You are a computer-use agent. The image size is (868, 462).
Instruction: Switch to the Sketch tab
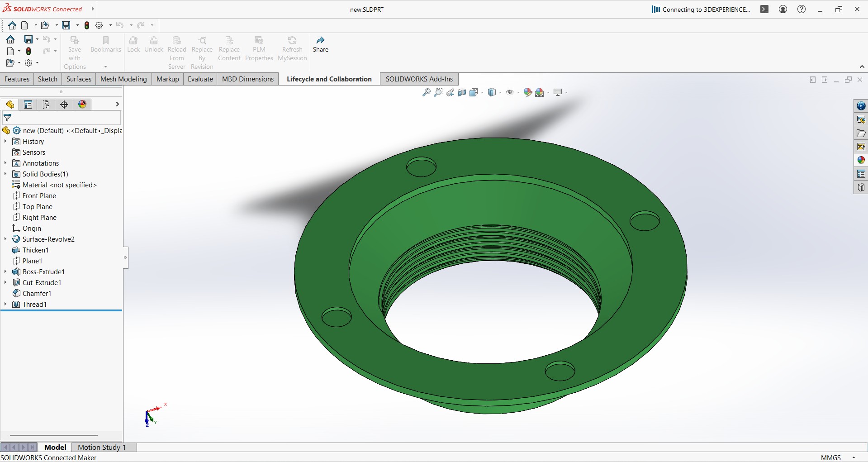(47, 79)
